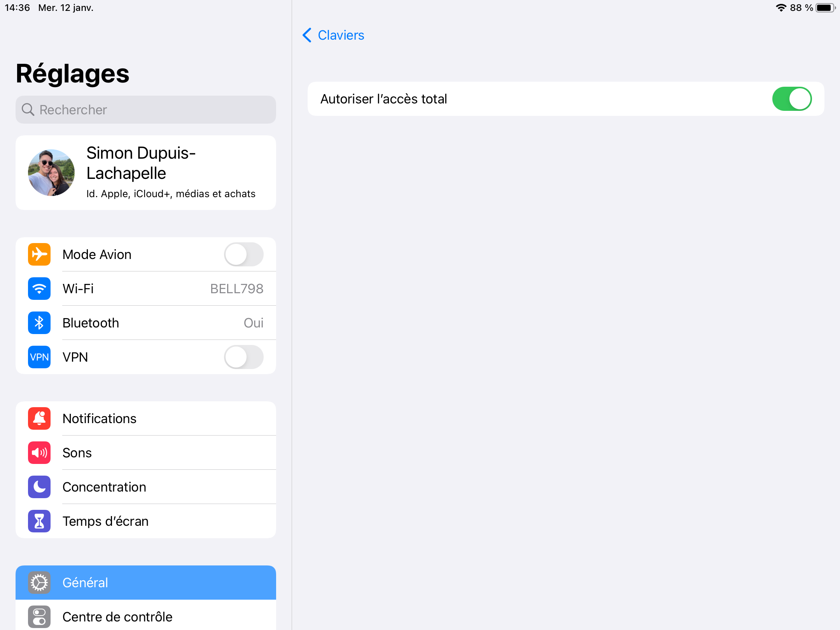Open Wi-Fi network BELL798 value
The image size is (840, 630).
point(236,289)
